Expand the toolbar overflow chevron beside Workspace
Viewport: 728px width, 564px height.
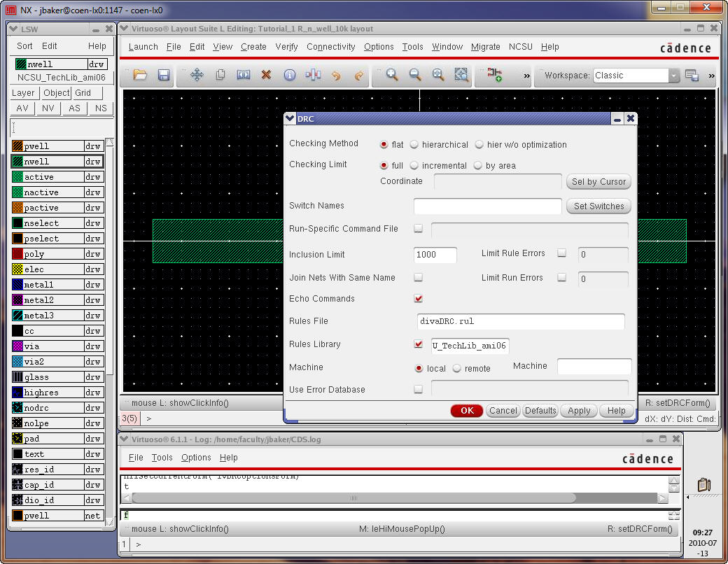(x=711, y=76)
